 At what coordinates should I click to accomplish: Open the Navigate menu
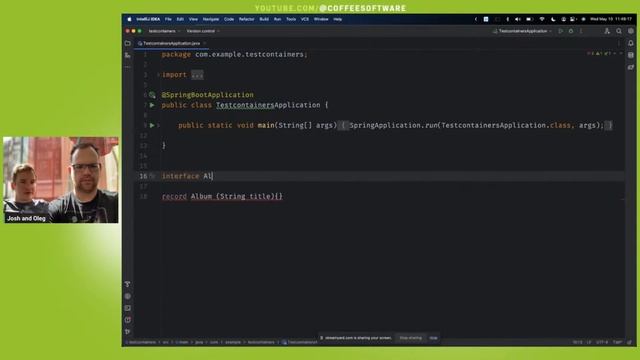click(x=211, y=19)
